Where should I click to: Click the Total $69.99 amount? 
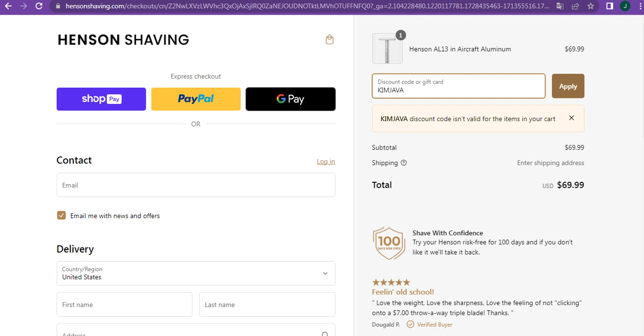coord(571,185)
